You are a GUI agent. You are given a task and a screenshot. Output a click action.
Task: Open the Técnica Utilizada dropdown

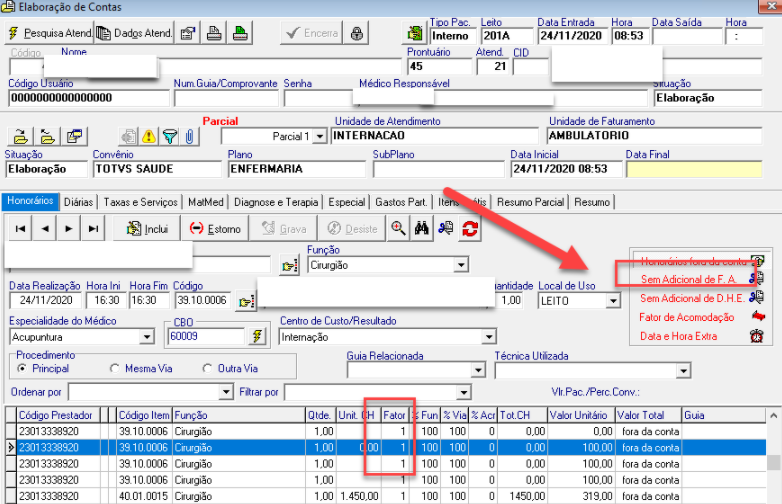coord(683,370)
